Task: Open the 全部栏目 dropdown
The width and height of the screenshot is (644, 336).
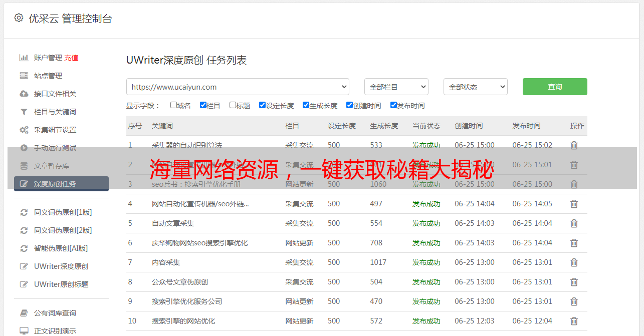Action: 396,87
